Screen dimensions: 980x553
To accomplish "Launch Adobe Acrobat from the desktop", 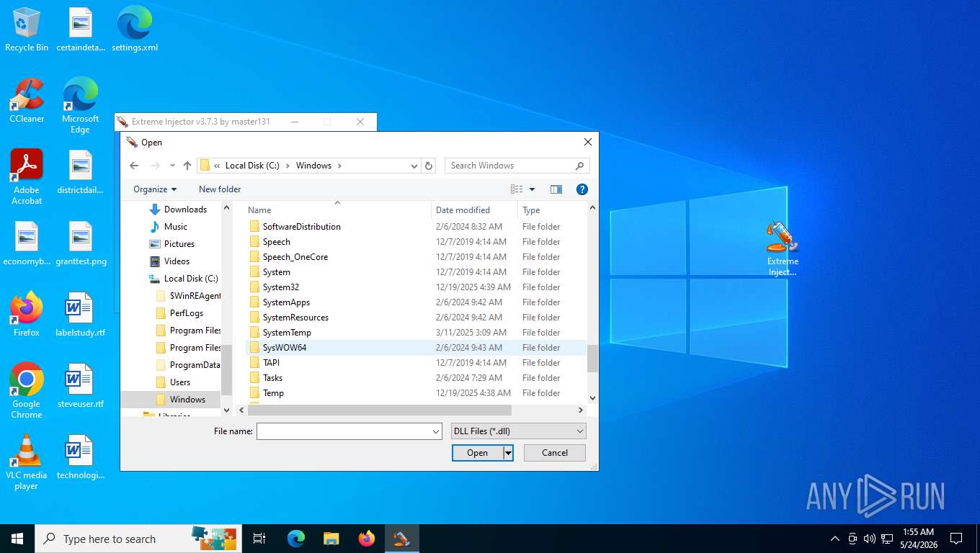I will [x=27, y=177].
